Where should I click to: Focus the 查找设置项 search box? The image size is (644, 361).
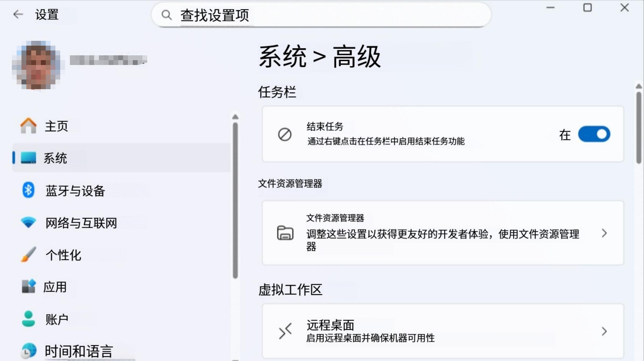323,15
